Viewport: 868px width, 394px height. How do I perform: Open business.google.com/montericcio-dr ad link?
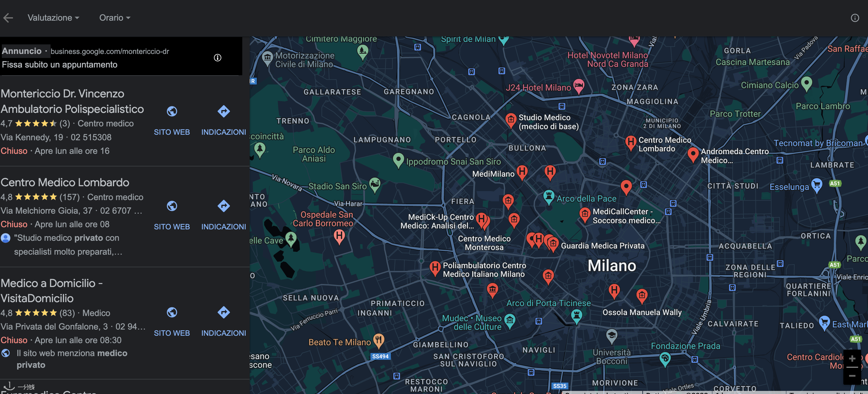[x=110, y=51]
